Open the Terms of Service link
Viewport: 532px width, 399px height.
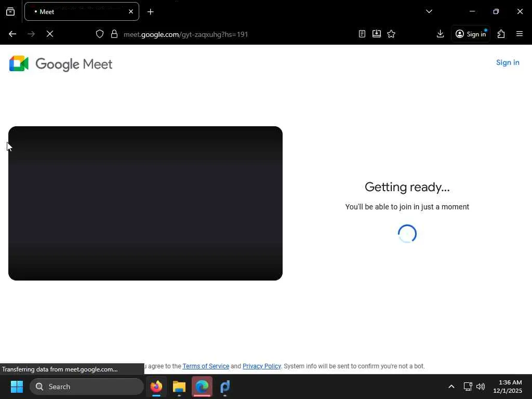(x=206, y=366)
